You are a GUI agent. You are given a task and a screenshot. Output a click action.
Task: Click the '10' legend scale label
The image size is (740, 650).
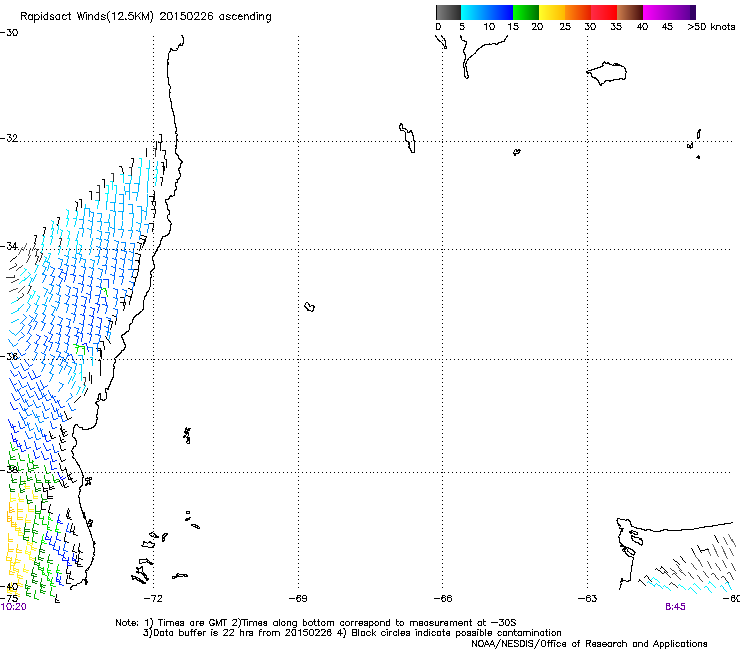coord(489,27)
